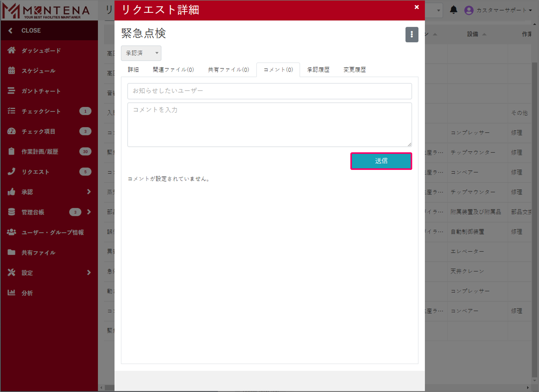Expand the 承認 sidebar submenu
This screenshot has height=392, width=539.
pos(89,192)
